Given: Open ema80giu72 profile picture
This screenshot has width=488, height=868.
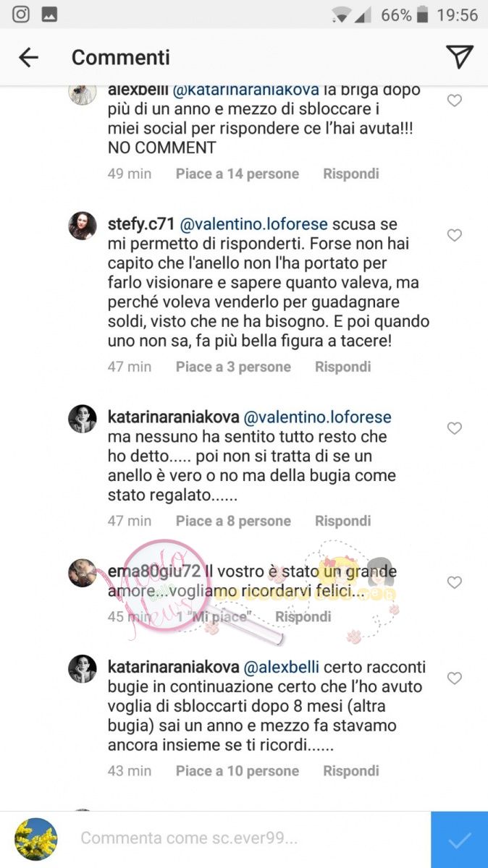Looking at the screenshot, I should 83,573.
